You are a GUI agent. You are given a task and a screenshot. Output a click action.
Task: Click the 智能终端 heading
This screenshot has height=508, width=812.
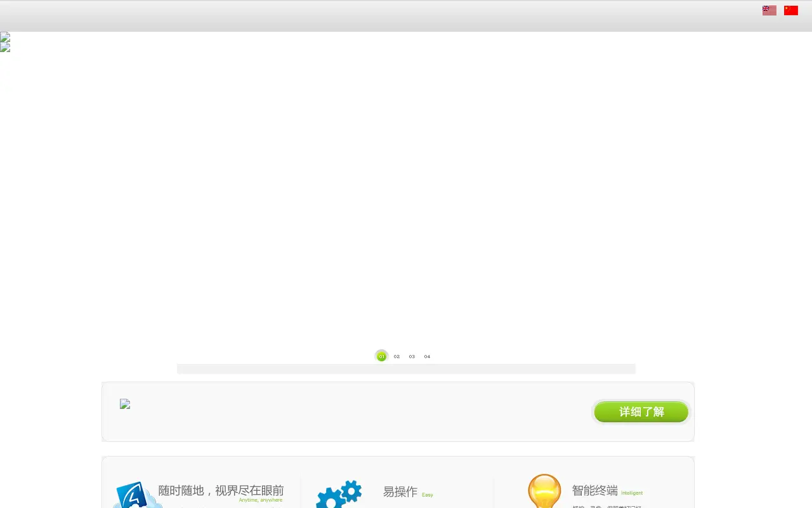click(x=595, y=490)
